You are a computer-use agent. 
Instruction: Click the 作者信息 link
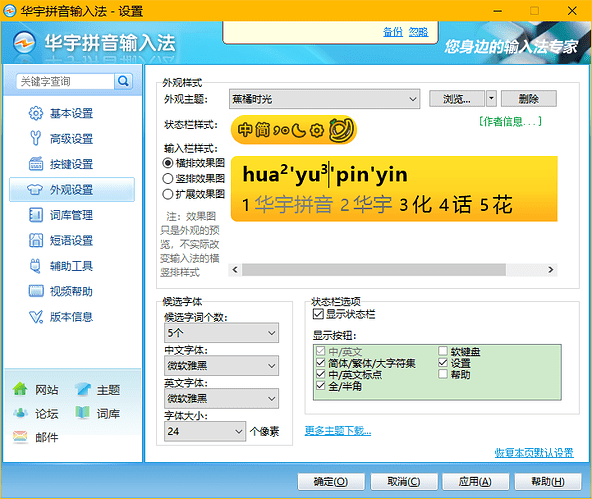[x=510, y=121]
